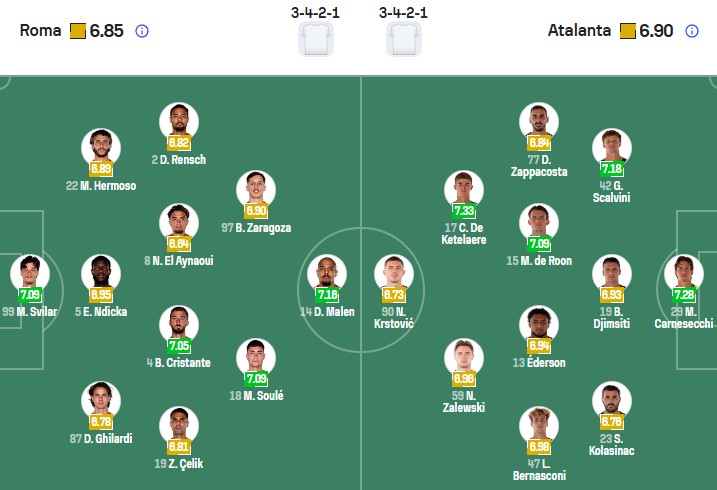Select N. Krstović's player photo
Viewport: 717px width, 490px height.
click(x=393, y=273)
